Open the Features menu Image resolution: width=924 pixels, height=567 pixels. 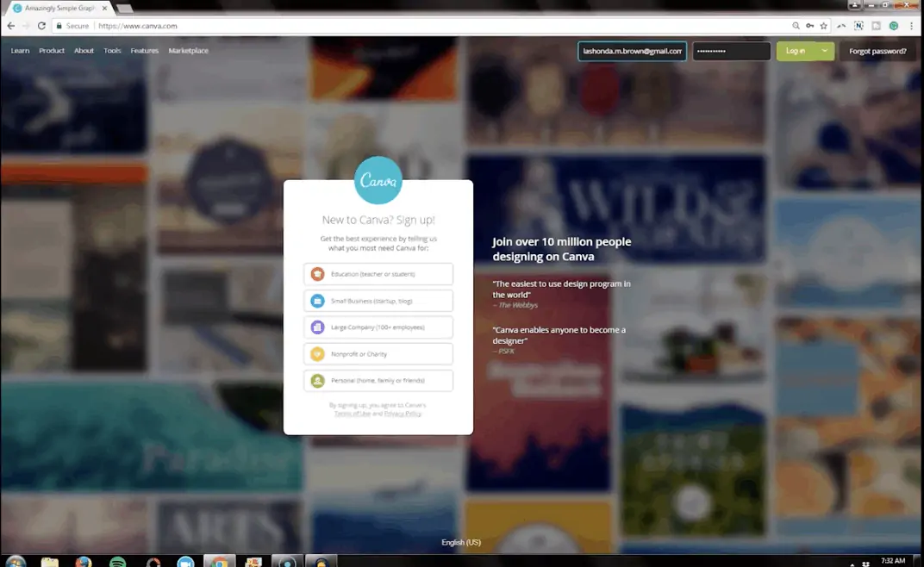[x=145, y=51]
